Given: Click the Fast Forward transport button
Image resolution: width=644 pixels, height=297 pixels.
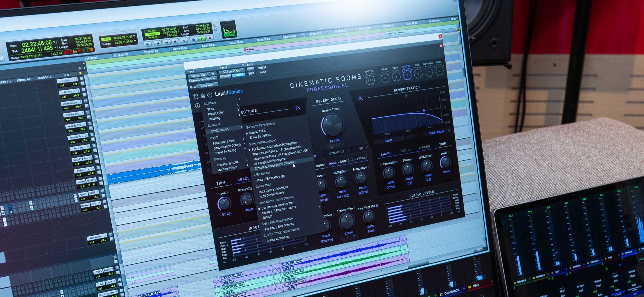Looking at the screenshot, I should [x=175, y=41].
